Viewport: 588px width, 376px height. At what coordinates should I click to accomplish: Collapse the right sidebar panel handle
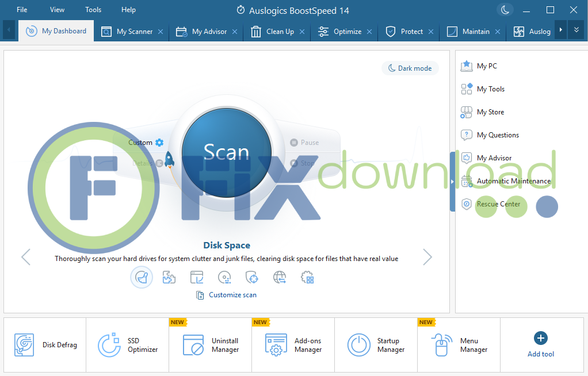[x=452, y=182]
